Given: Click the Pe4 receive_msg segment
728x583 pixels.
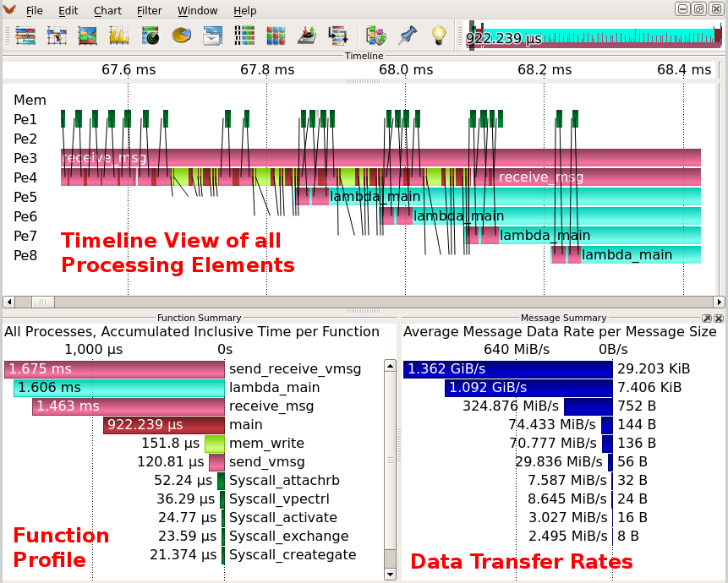Looking at the screenshot, I should click(x=597, y=177).
